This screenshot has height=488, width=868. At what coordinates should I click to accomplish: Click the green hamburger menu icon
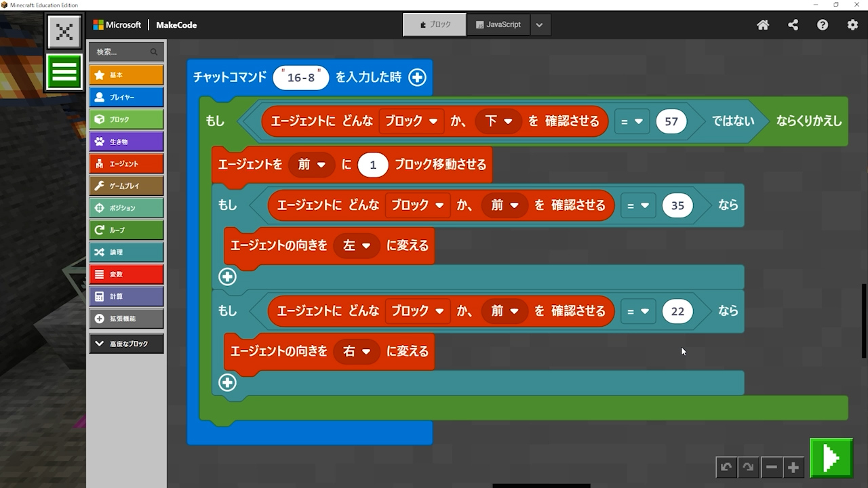(x=64, y=72)
